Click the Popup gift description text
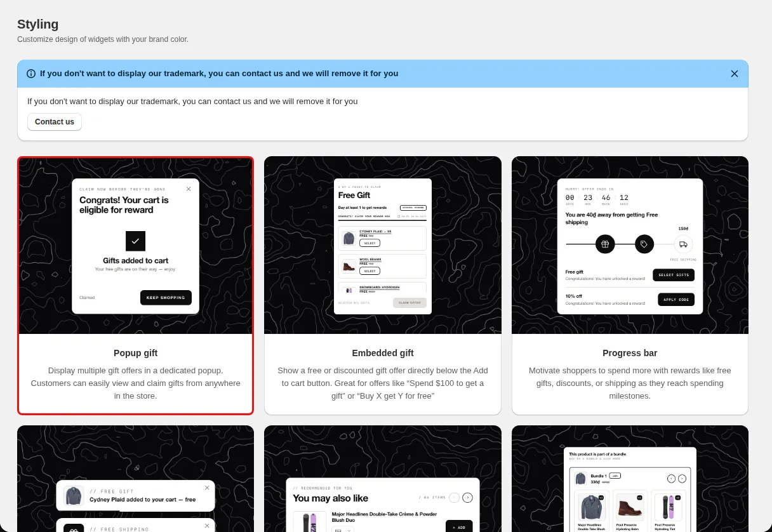 click(135, 383)
